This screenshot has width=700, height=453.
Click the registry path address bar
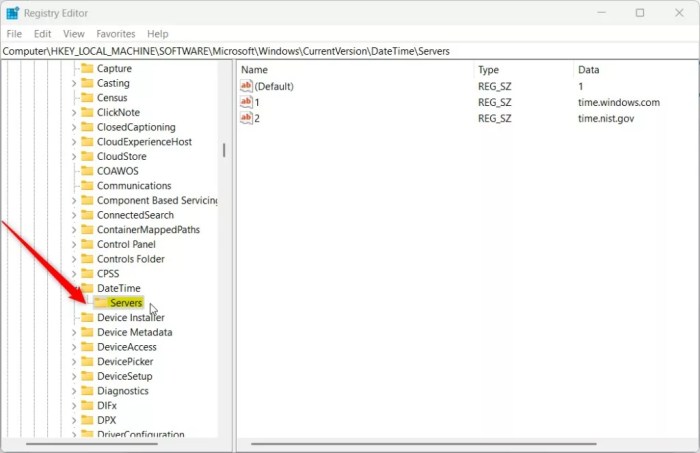(350, 51)
